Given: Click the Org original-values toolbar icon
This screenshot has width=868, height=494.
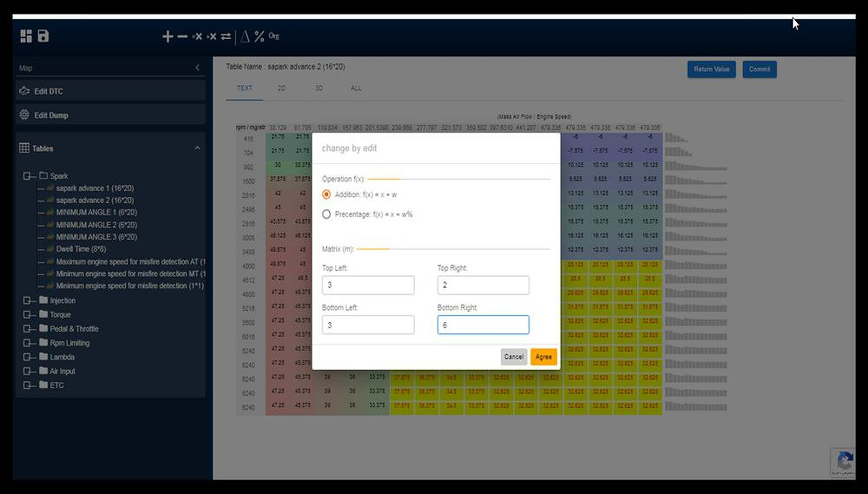Looking at the screenshot, I should point(274,36).
